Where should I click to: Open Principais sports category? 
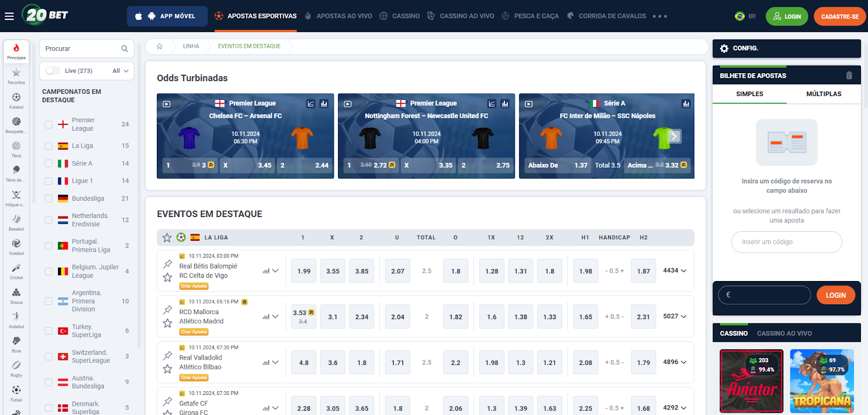point(16,52)
